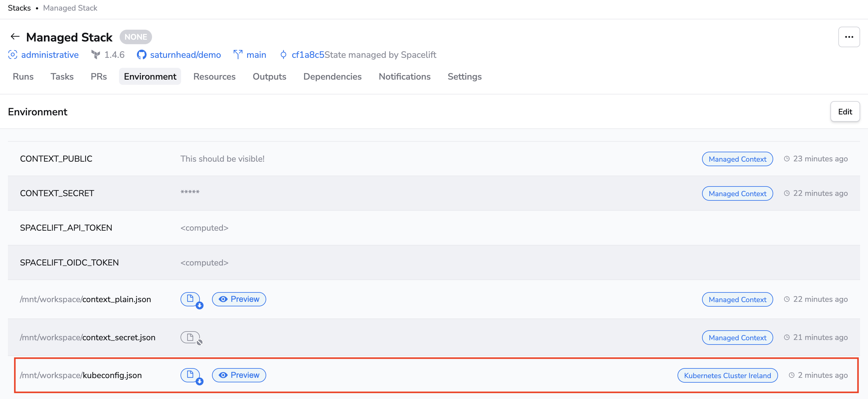Preview the kubeconfig.json file
The width and height of the screenshot is (868, 399).
(x=239, y=375)
